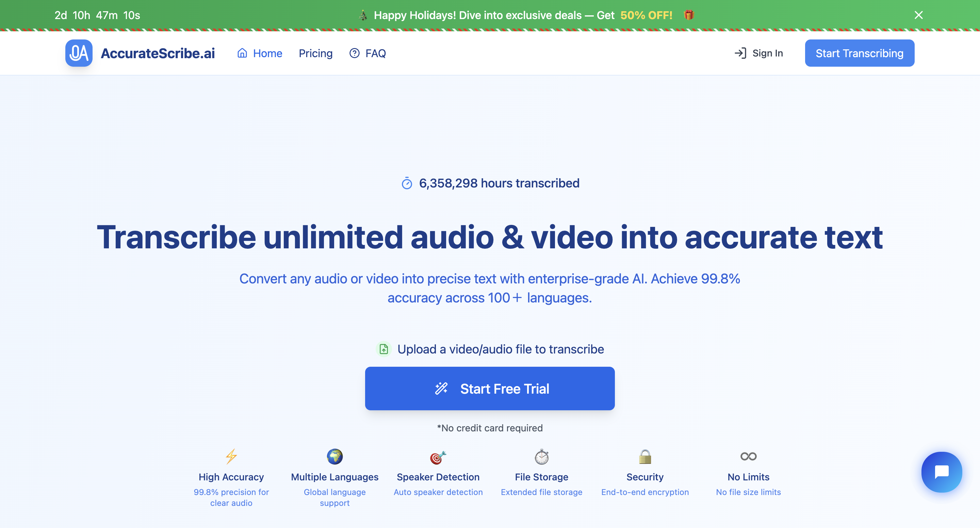Click Sign In
980x528 pixels.
pos(758,53)
